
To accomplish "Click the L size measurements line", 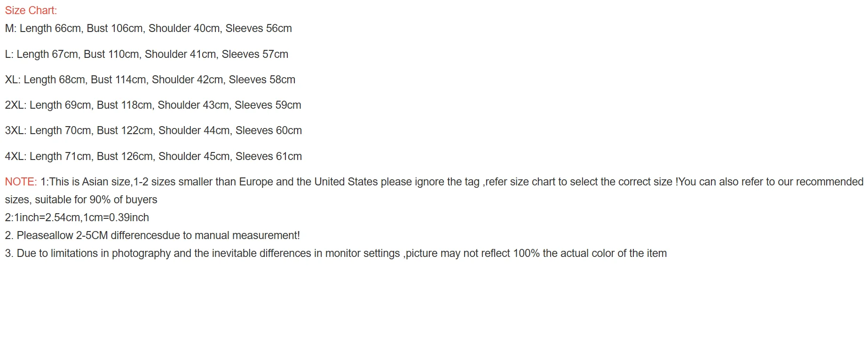I will click(146, 54).
